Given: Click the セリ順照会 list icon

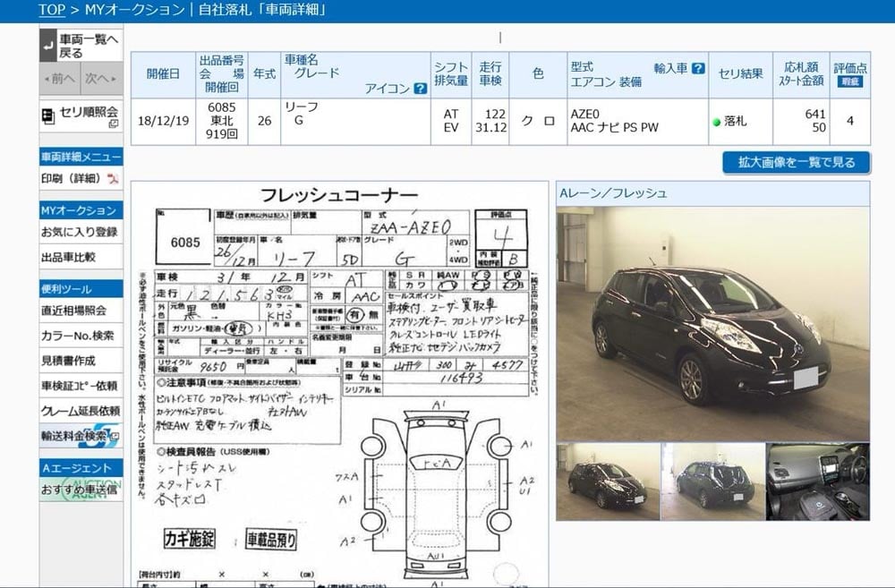Looking at the screenshot, I should coord(48,115).
